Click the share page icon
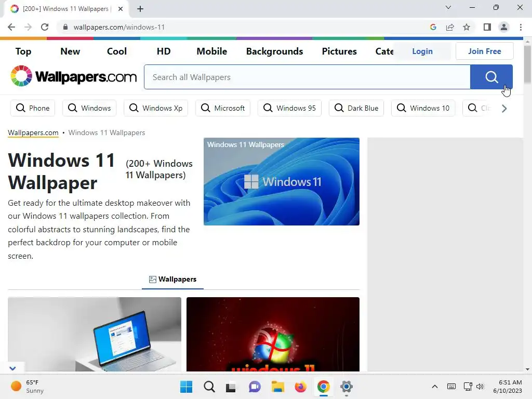 pyautogui.click(x=450, y=27)
